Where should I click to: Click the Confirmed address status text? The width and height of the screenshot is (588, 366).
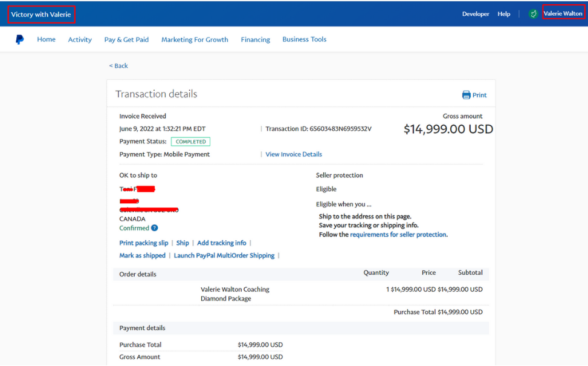(134, 228)
